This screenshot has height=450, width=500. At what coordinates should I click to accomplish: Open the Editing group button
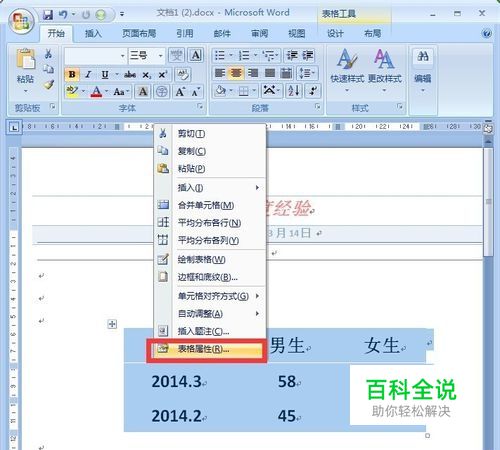pyautogui.click(x=423, y=71)
